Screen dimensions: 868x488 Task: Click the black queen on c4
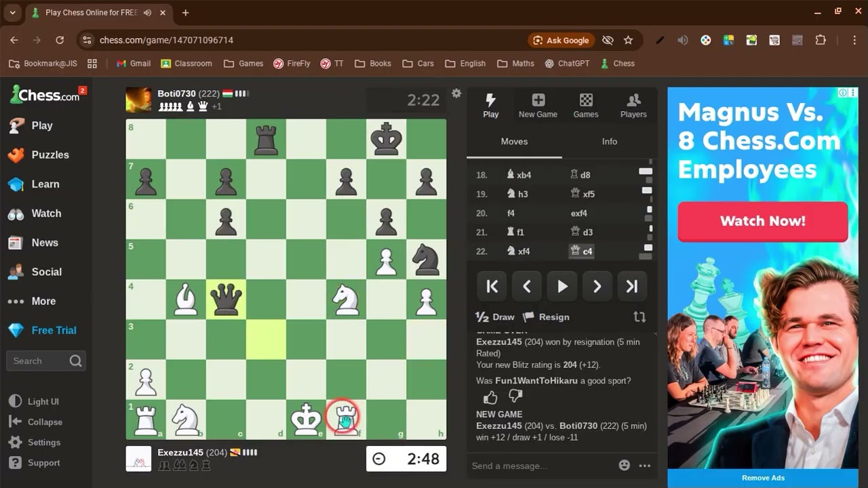pyautogui.click(x=226, y=299)
